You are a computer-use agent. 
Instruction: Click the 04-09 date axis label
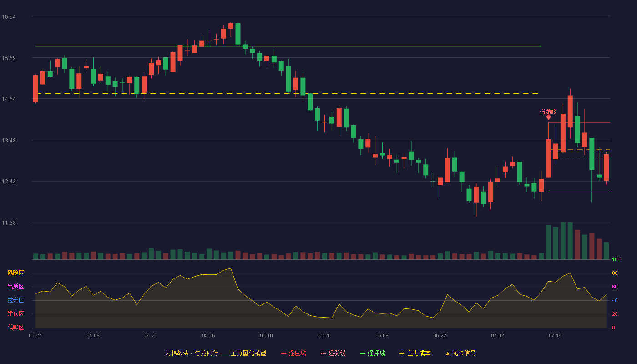coord(93,335)
